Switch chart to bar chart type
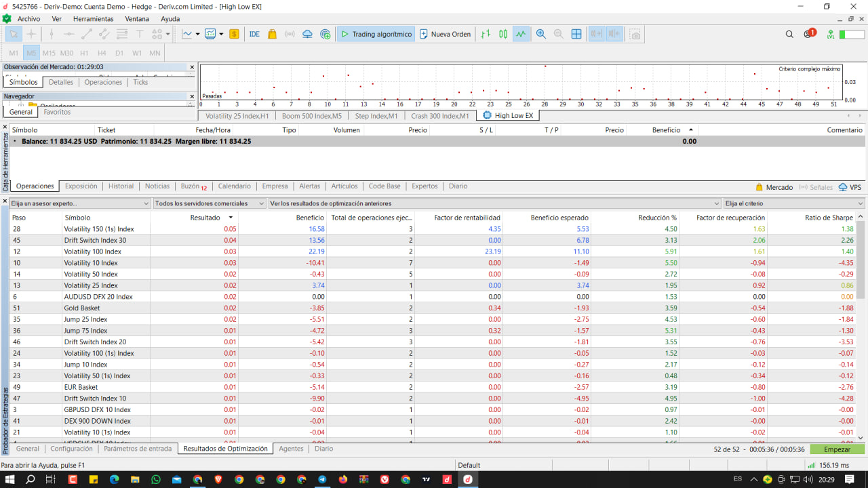 (x=486, y=34)
